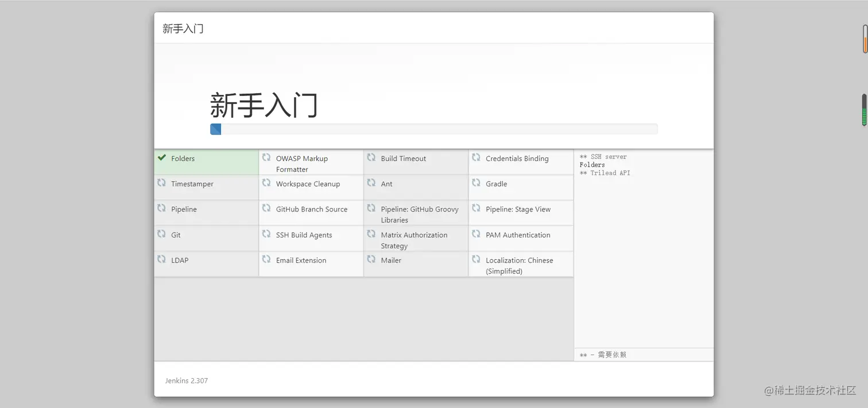Select the LDAP plugin name
Image resolution: width=868 pixels, height=408 pixels.
[x=180, y=260]
